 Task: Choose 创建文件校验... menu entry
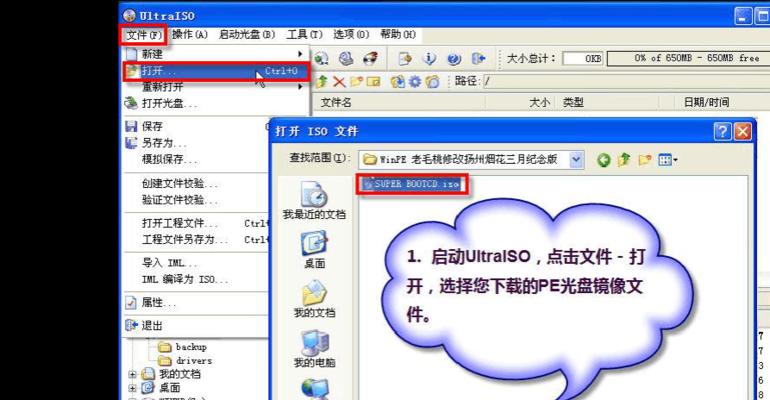tap(195, 184)
